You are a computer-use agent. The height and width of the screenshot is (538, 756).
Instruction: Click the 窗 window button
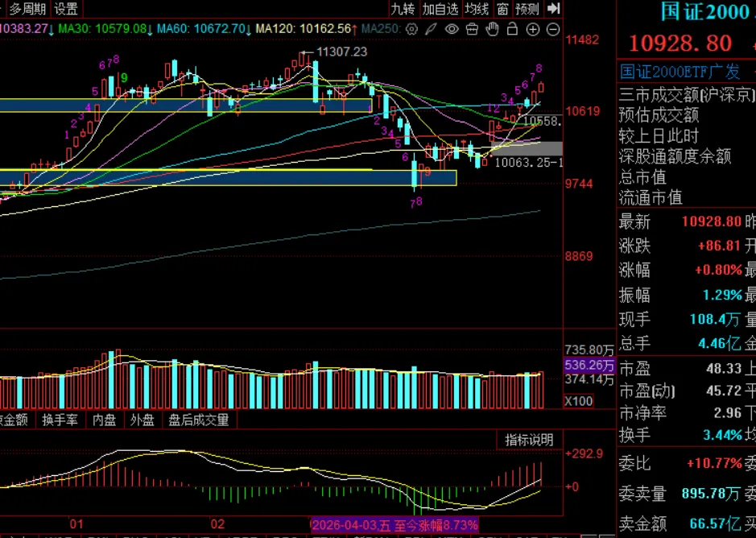tap(502, 9)
